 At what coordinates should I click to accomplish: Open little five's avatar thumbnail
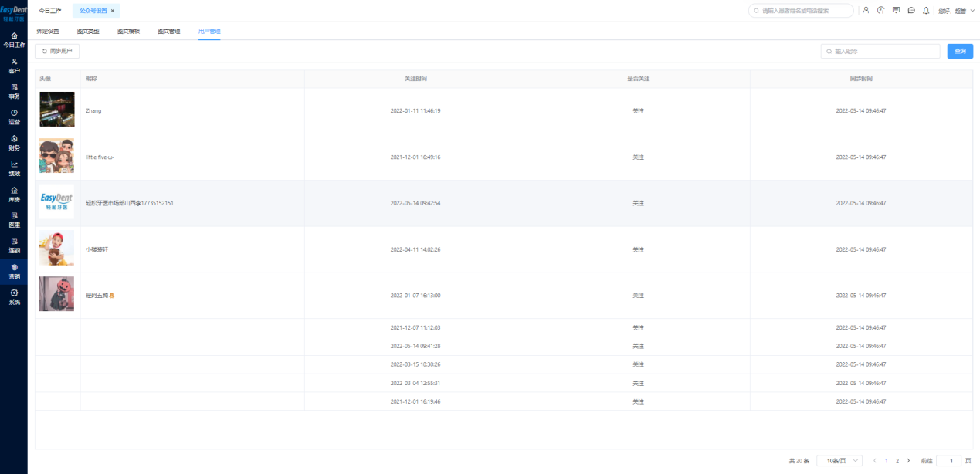tap(57, 157)
